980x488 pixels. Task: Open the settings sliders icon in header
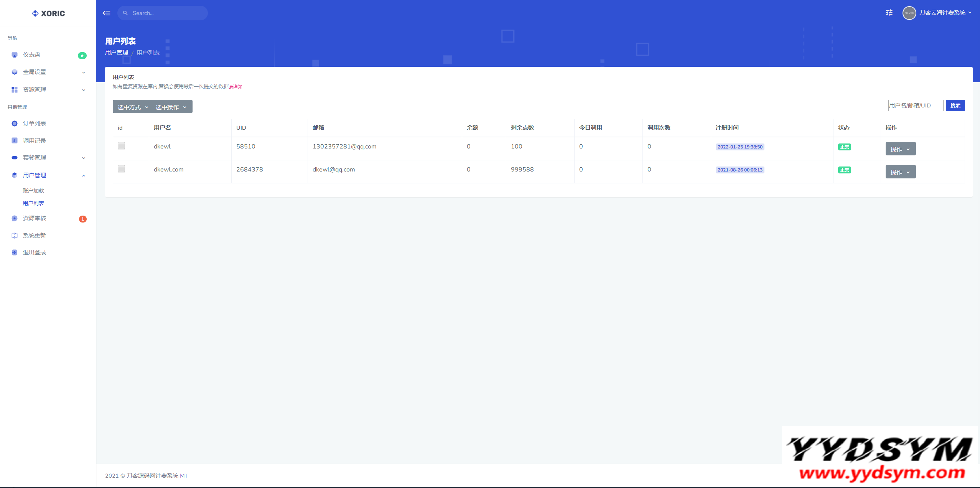[889, 13]
